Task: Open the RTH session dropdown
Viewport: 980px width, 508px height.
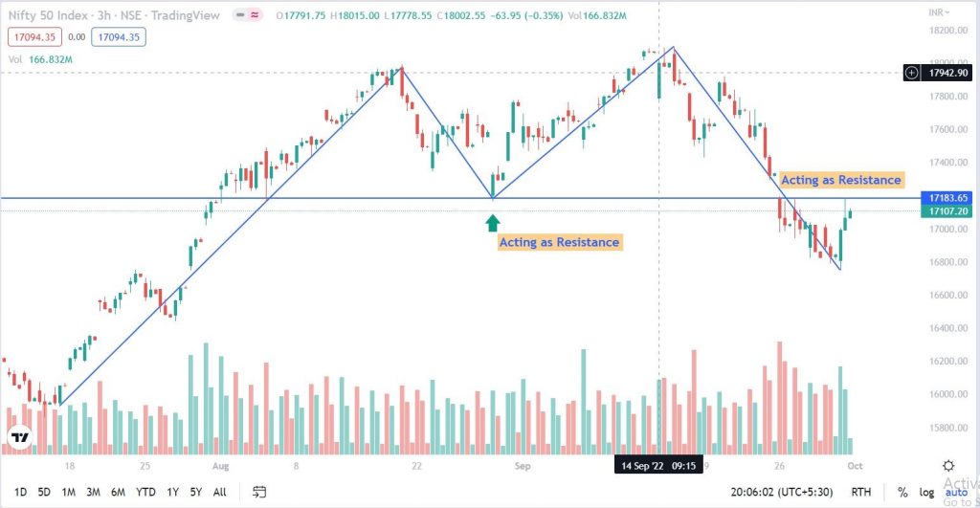Action: point(860,493)
